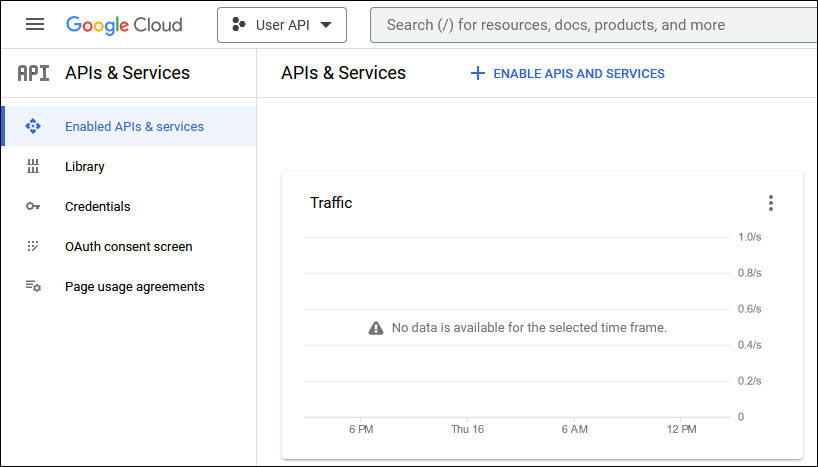Screen dimensions: 818x467
Task: Click the Credentials key icon
Action: coord(33,207)
